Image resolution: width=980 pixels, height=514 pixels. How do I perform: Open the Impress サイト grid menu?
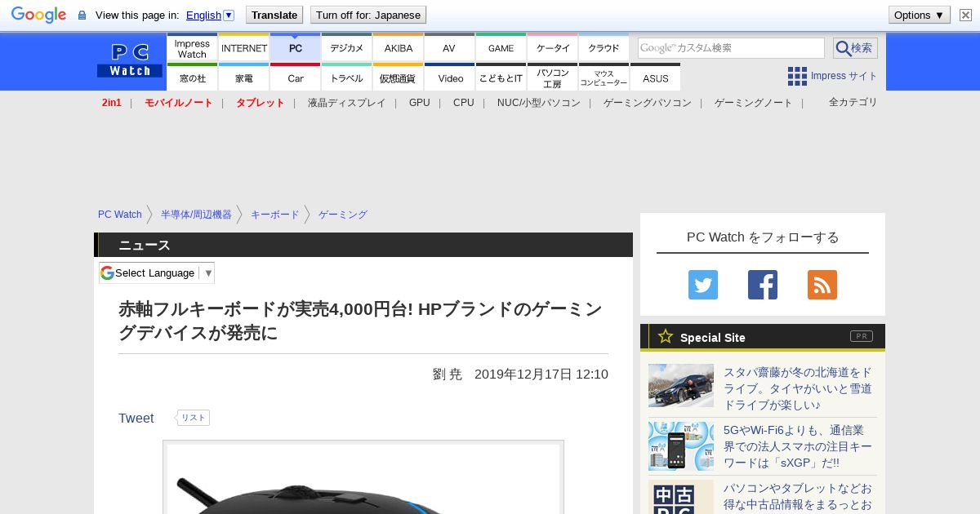click(x=832, y=76)
